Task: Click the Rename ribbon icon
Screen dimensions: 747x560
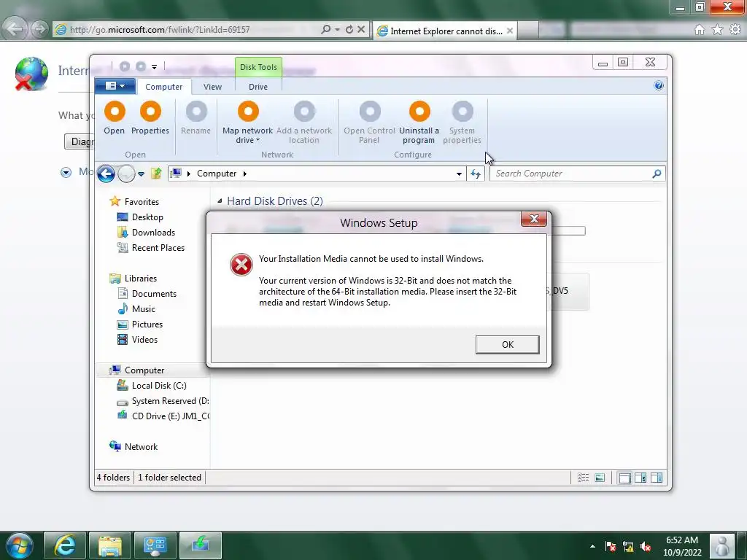Action: [196, 112]
